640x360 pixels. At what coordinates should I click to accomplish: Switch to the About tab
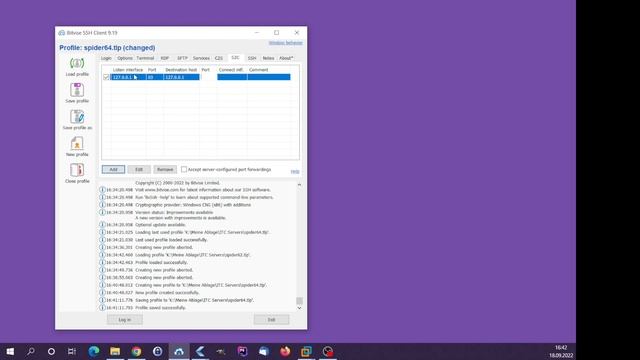tap(286, 58)
